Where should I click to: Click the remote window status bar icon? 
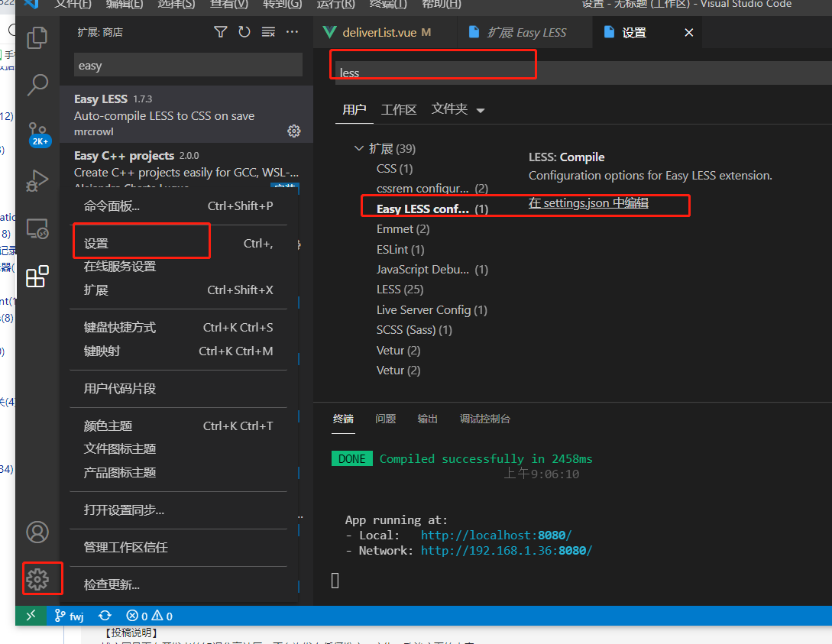pyautogui.click(x=31, y=616)
